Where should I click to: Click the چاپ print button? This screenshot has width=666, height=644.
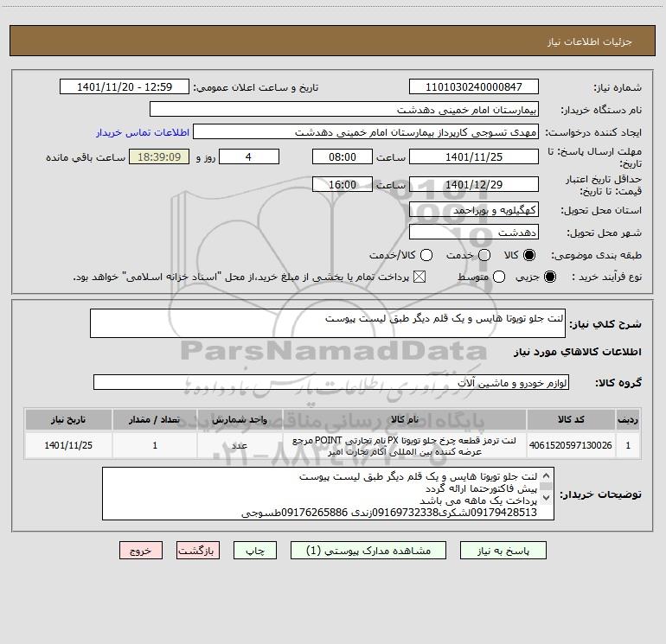pos(255,551)
